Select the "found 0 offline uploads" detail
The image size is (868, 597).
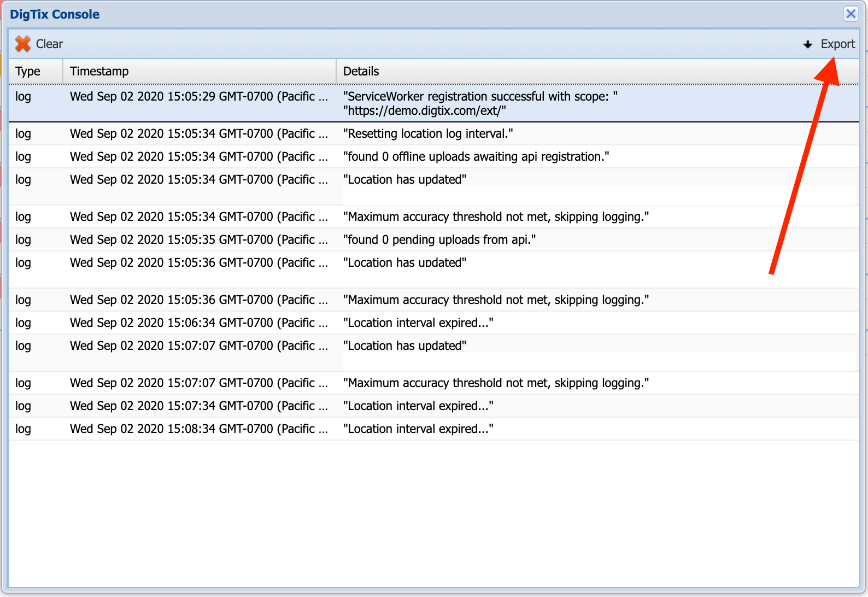pyautogui.click(x=476, y=156)
